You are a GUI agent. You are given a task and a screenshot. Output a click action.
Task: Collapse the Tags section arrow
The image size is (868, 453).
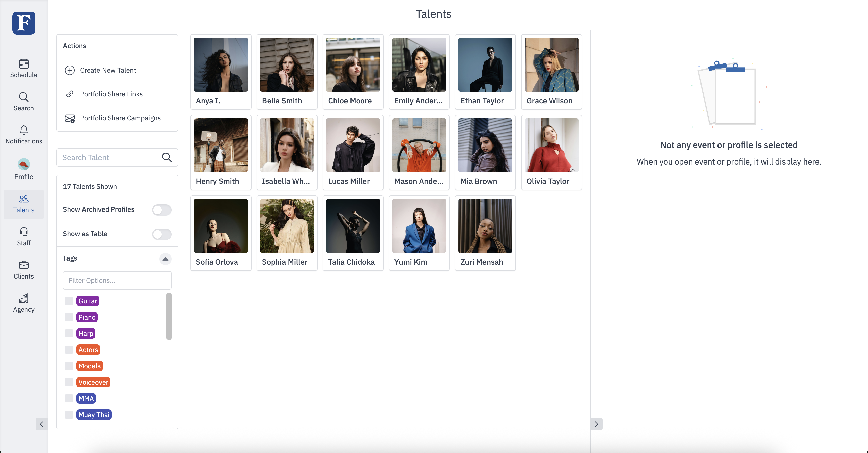[x=165, y=259]
